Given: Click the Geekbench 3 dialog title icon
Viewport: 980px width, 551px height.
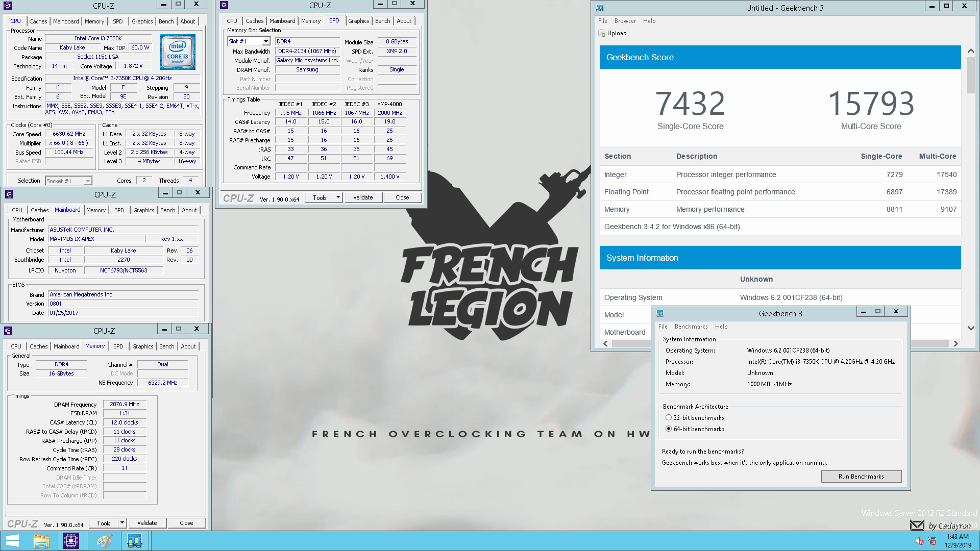Looking at the screenshot, I should point(660,313).
